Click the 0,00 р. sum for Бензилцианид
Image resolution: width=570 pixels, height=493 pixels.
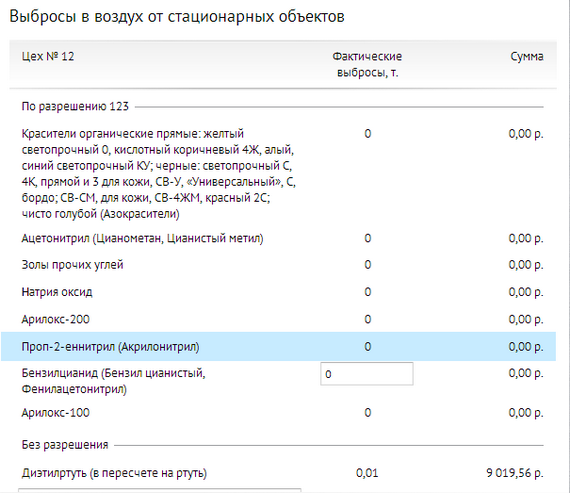coord(526,373)
